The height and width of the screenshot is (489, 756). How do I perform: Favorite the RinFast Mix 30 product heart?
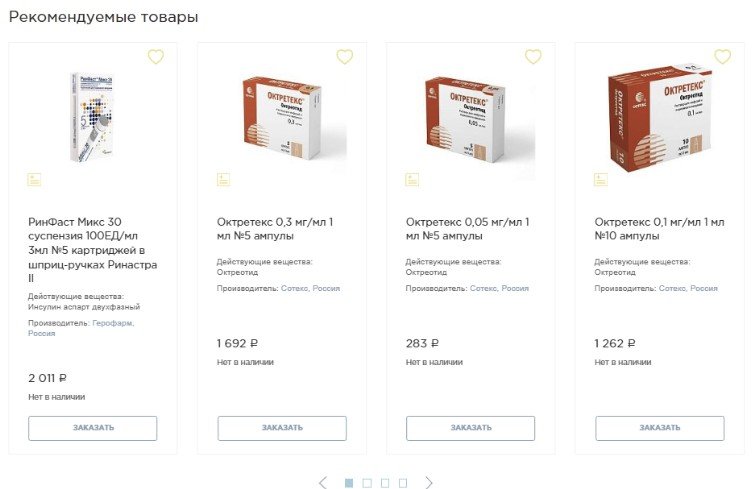(x=156, y=57)
